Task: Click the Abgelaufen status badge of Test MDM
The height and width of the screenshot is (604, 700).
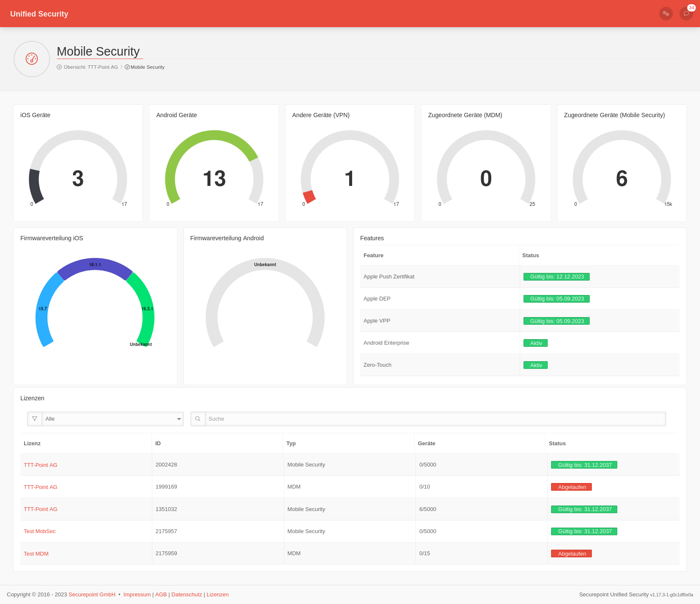Action: point(571,553)
